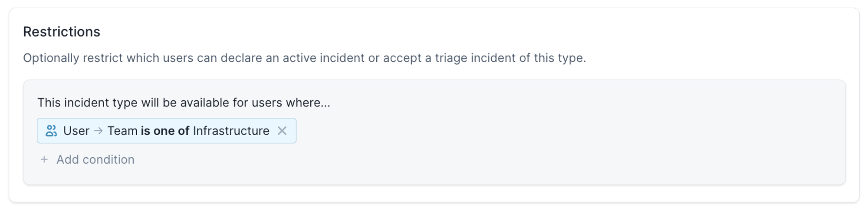Screen dimensions: 868x212
Task: Click the words 'declare an active incident'
Action: tap(281, 58)
